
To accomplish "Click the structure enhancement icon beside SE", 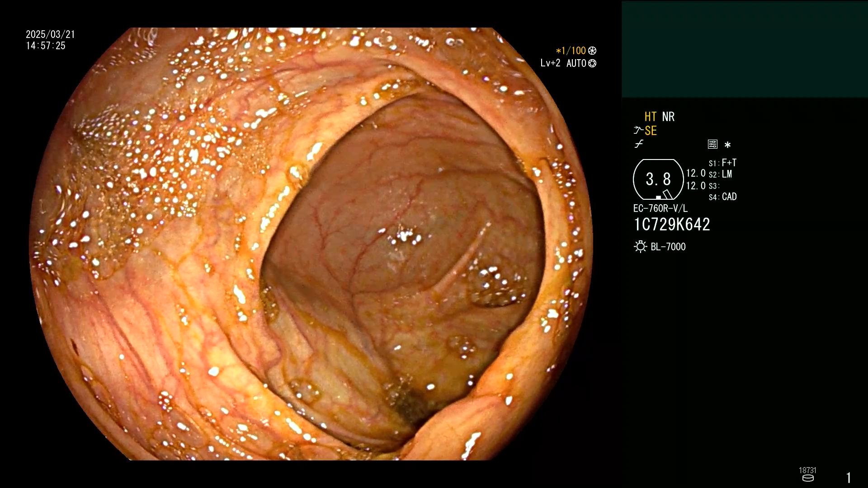I will pyautogui.click(x=638, y=131).
